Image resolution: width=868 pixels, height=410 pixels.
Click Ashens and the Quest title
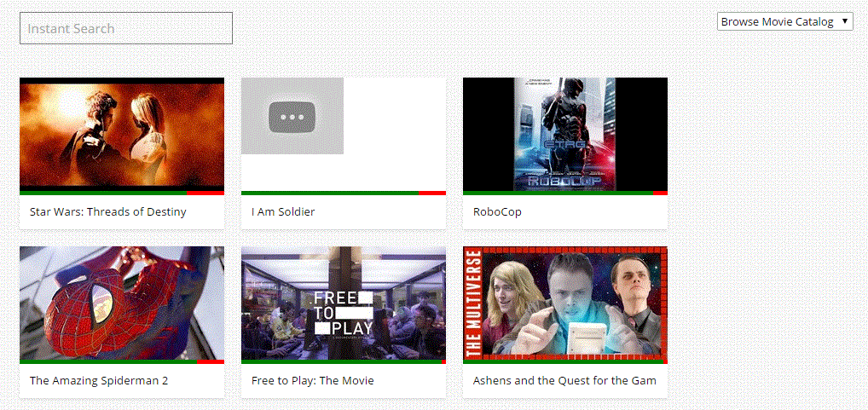564,381
